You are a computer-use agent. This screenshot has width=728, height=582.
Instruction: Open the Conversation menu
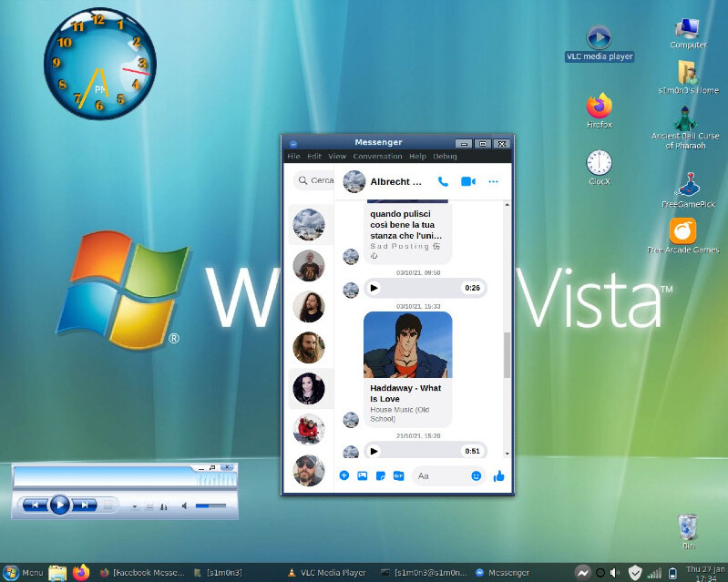(x=377, y=156)
